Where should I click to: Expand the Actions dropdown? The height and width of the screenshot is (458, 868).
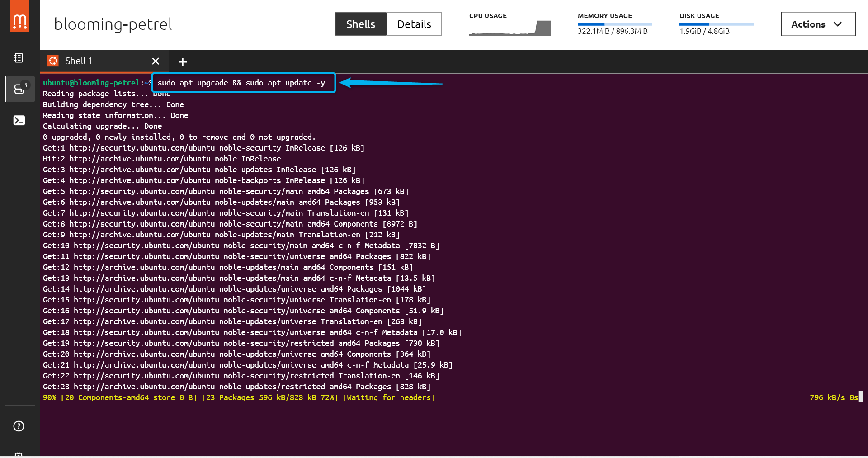[818, 24]
